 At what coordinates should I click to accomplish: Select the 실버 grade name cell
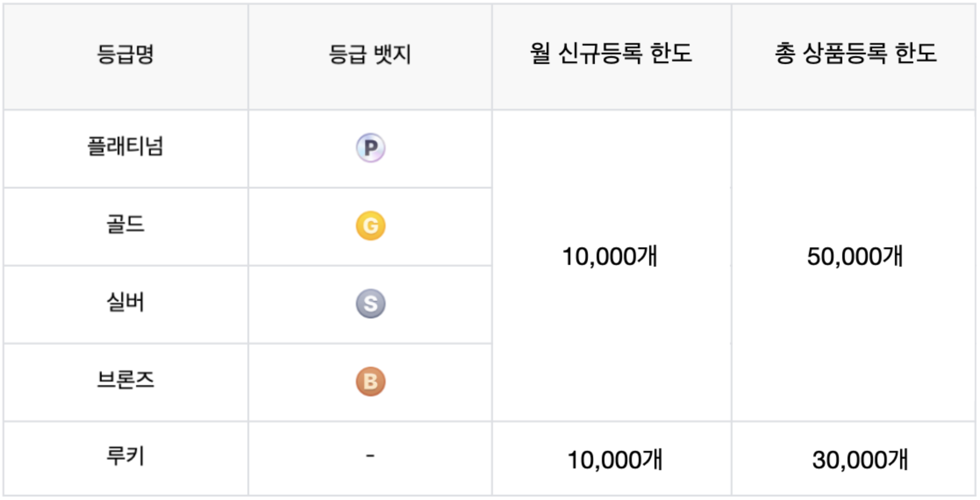(x=126, y=304)
